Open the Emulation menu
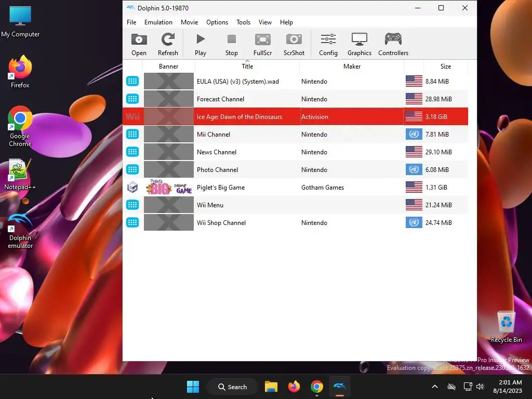532x399 pixels. click(158, 22)
